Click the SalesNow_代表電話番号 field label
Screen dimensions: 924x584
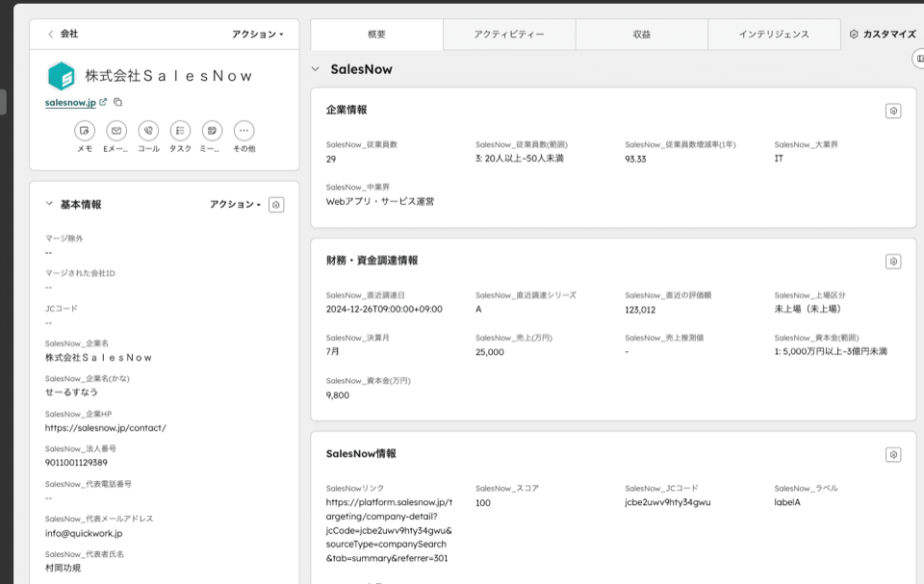coord(89,484)
